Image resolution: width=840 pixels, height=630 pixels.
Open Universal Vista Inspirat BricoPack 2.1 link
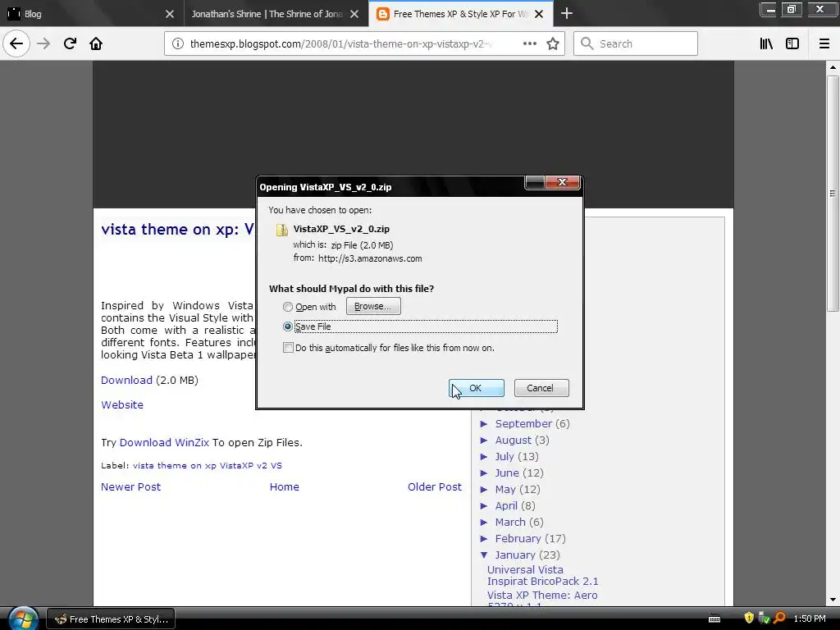(x=543, y=575)
